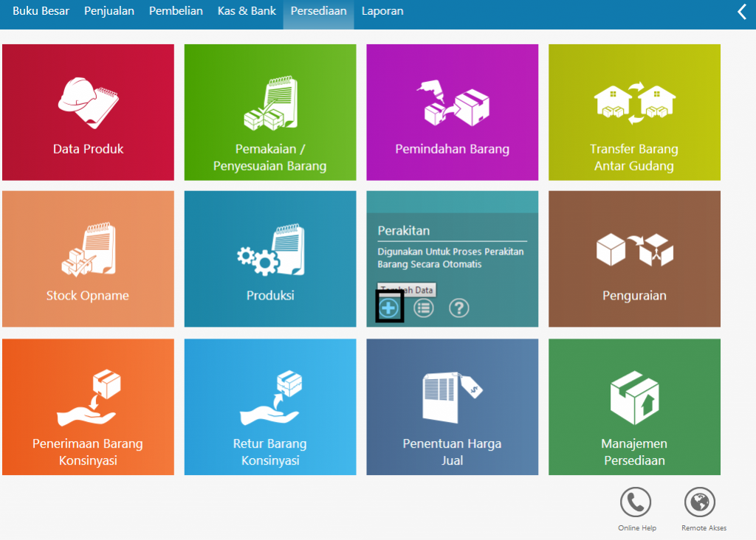The image size is (756, 540).
Task: Open Transfer Barang Antar Gudang
Action: tap(633, 112)
